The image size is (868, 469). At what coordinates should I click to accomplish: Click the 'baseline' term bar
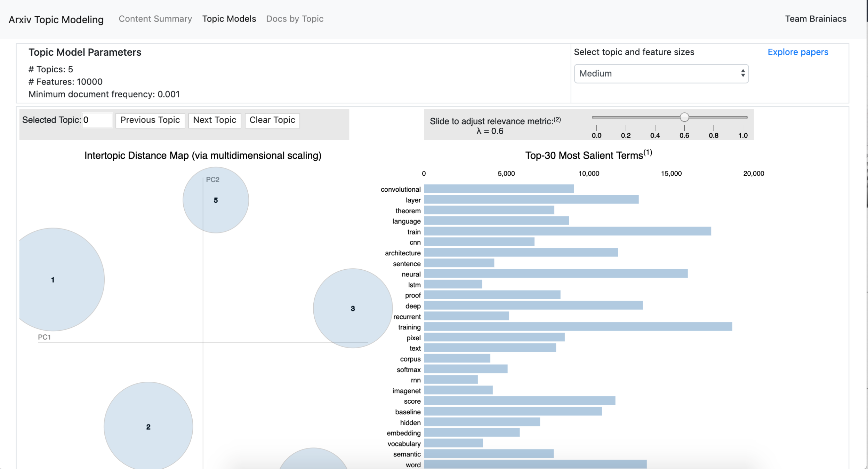coord(513,411)
